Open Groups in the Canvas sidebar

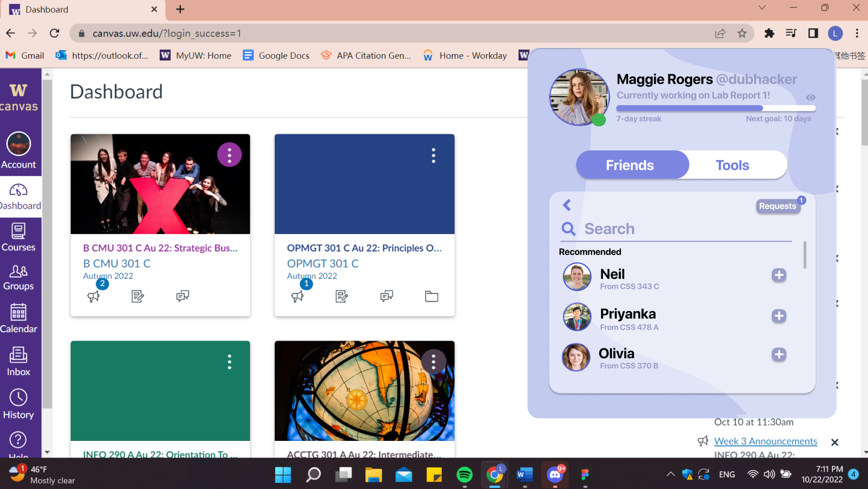pyautogui.click(x=19, y=277)
